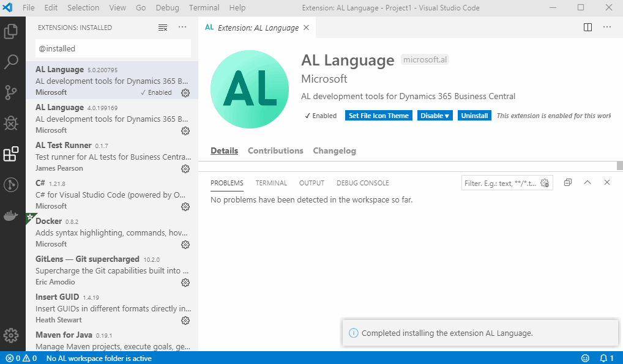Open the Terminal menu in the menu bar
The height and width of the screenshot is (364, 623).
(x=204, y=7)
